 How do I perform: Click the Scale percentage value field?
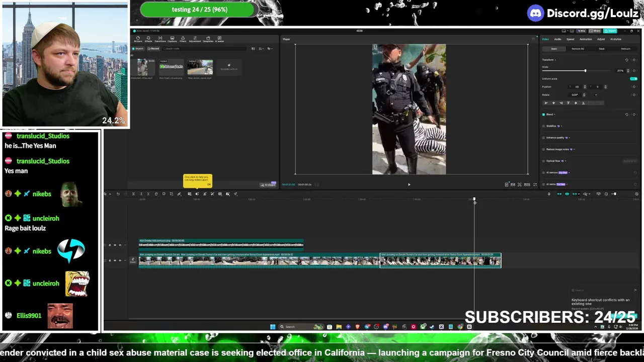coord(620,70)
